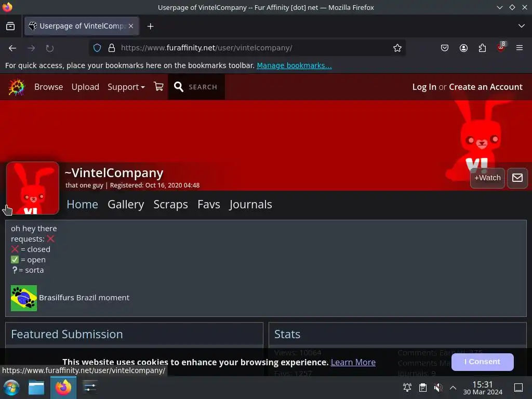Click the browser forward arrow
The width and height of the screenshot is (532, 399).
click(x=31, y=48)
